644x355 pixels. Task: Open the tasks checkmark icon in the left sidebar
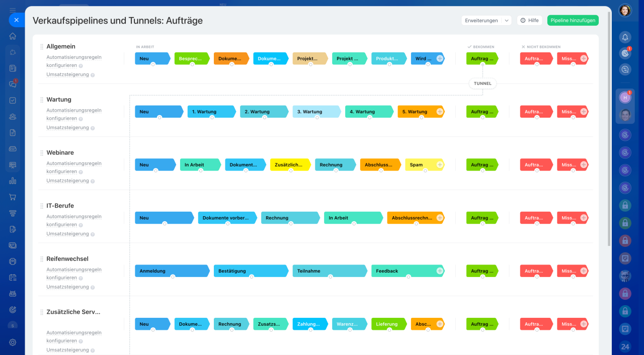click(x=13, y=100)
